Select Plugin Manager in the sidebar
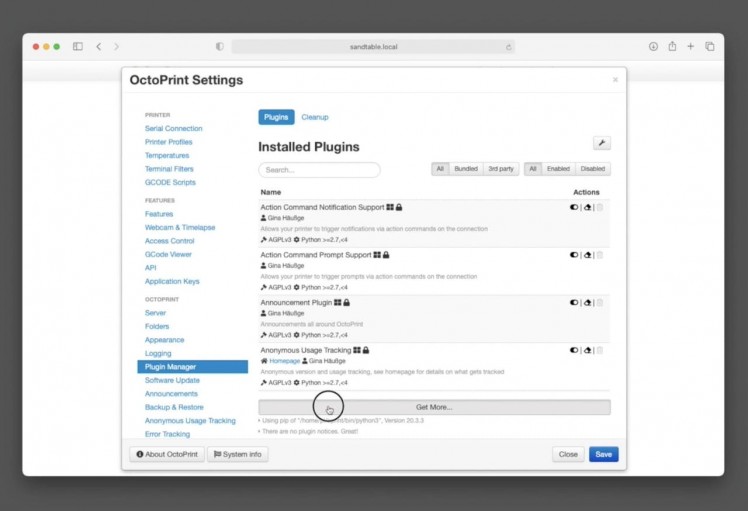Viewport: 748px width, 511px height. tap(193, 366)
